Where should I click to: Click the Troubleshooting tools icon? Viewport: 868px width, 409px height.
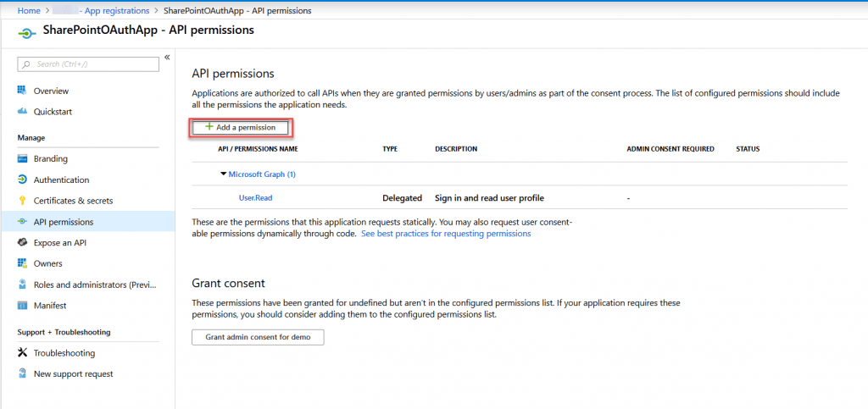coord(22,352)
